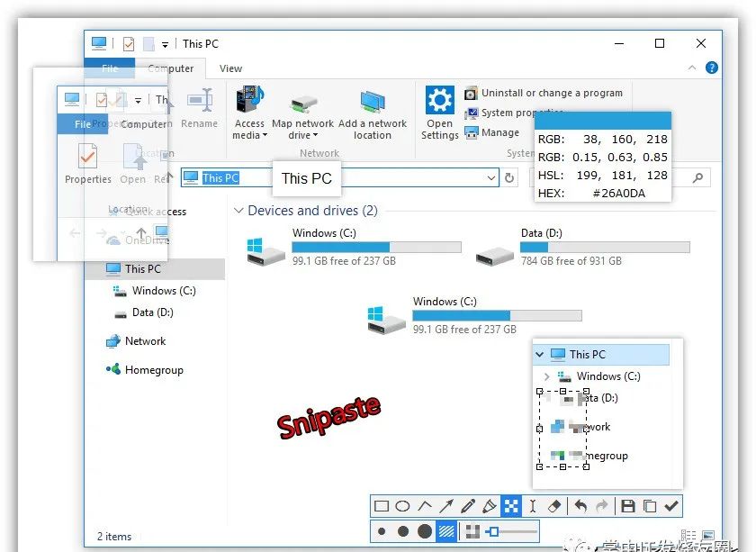Viewport: 756px width, 552px height.
Task: Click "784 GB free of 931 GB" text
Action: 571,261
